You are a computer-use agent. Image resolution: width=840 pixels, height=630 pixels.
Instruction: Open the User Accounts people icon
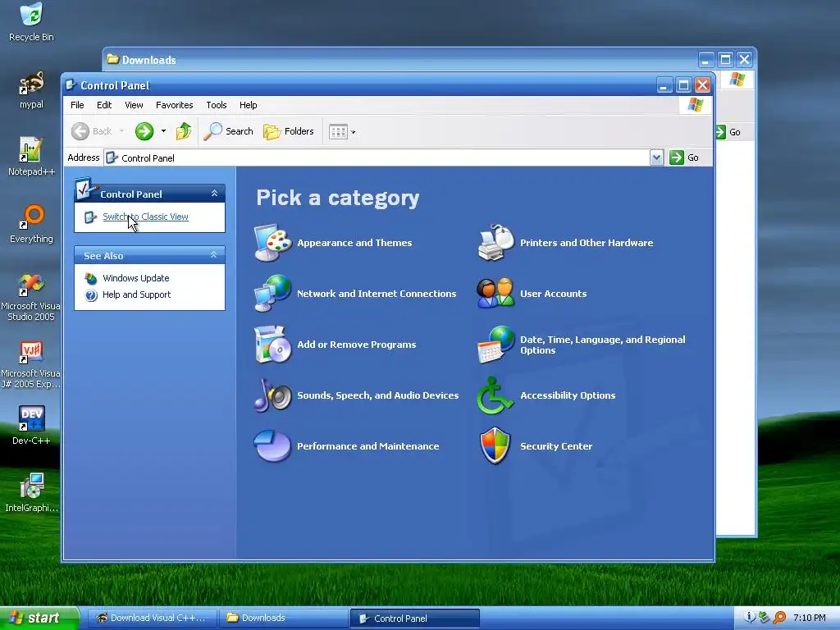point(496,293)
